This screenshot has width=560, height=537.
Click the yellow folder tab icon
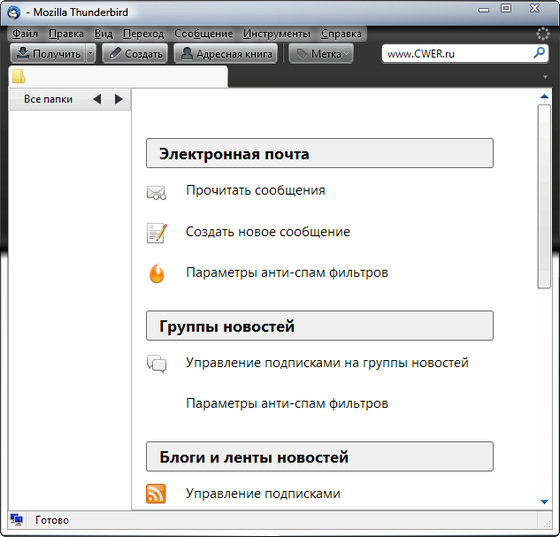pos(19,76)
